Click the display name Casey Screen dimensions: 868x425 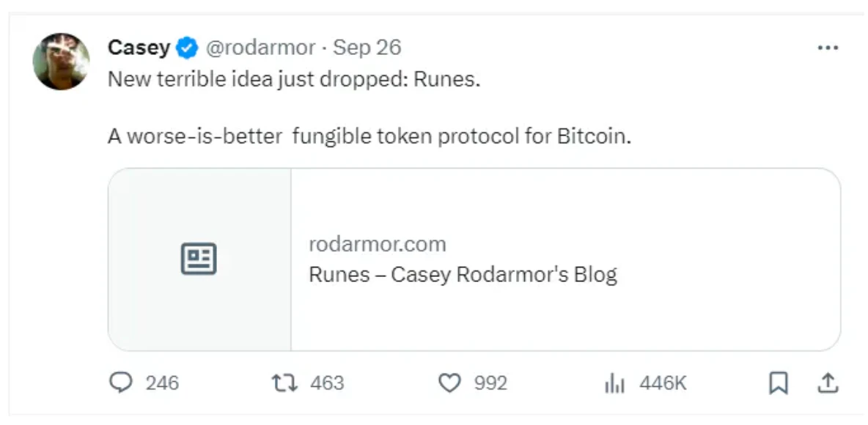coord(139,48)
